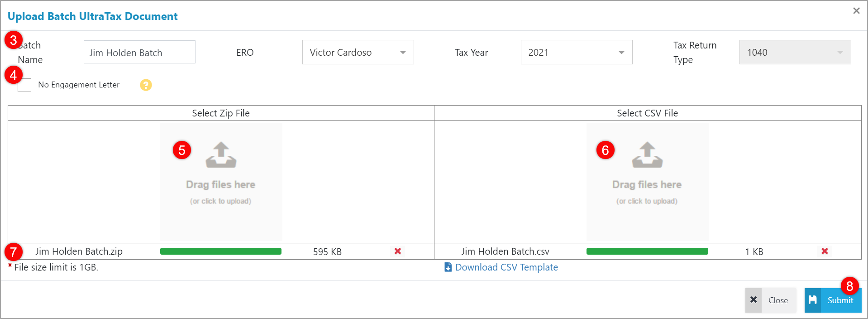Click the zip file upload progress bar
Screen dimensions: 868x319
pos(220,251)
